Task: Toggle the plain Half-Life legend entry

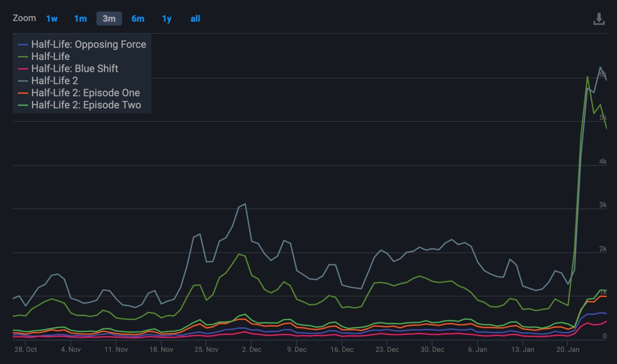Action: click(44, 56)
